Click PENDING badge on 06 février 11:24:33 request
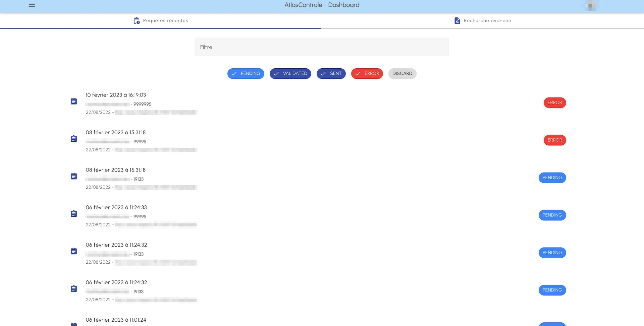Screen dimensions: 644x326 click(552, 215)
